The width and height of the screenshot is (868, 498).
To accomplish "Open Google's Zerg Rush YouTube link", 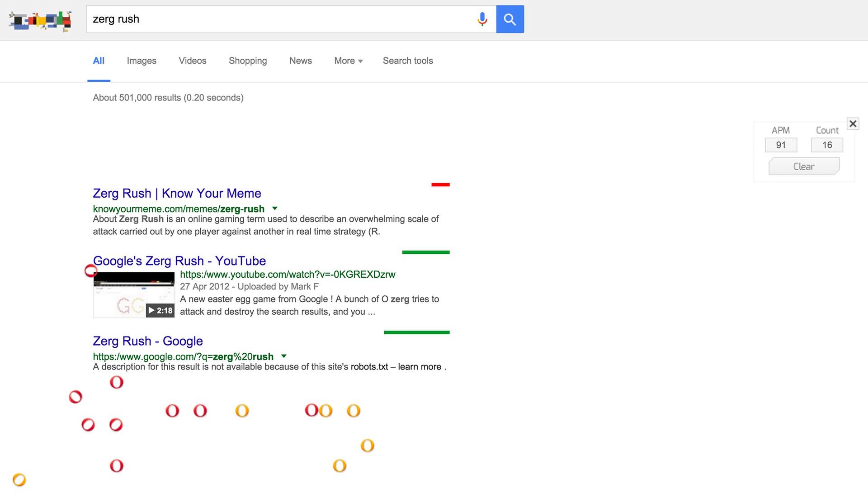I will click(179, 261).
